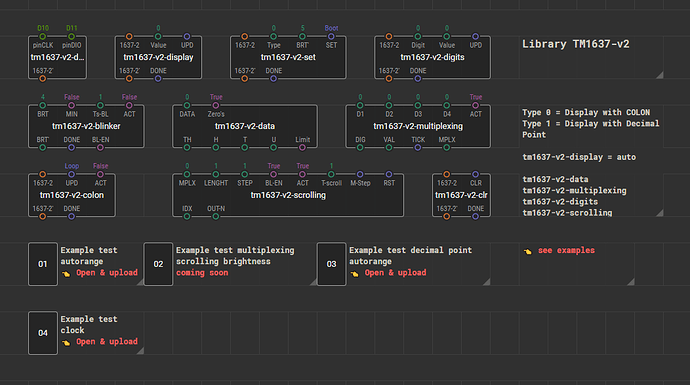690x385 pixels.
Task: Open example patch node 04
Action: tap(43, 333)
